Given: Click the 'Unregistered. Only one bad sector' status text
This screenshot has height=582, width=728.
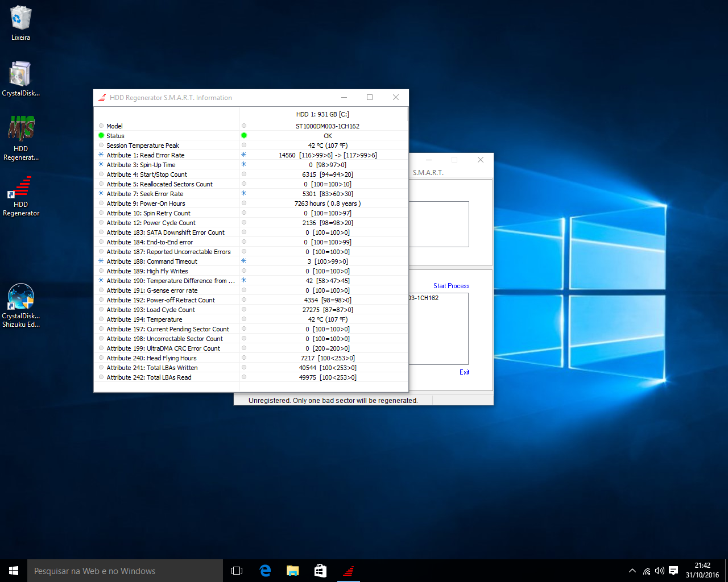Looking at the screenshot, I should click(333, 401).
